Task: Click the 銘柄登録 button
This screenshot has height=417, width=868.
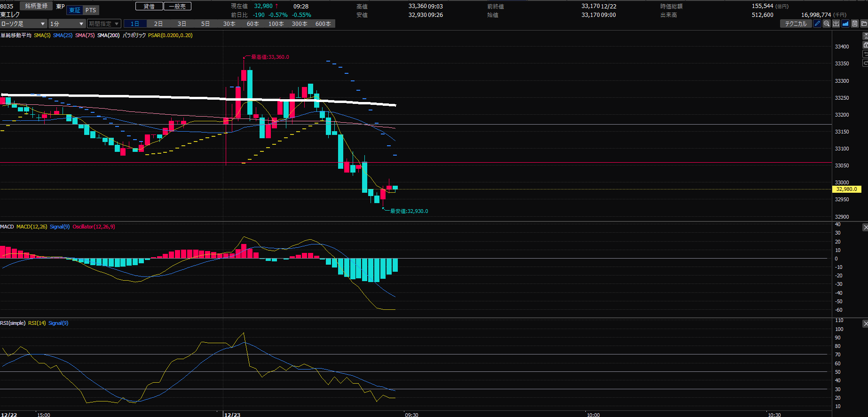Action: (36, 6)
